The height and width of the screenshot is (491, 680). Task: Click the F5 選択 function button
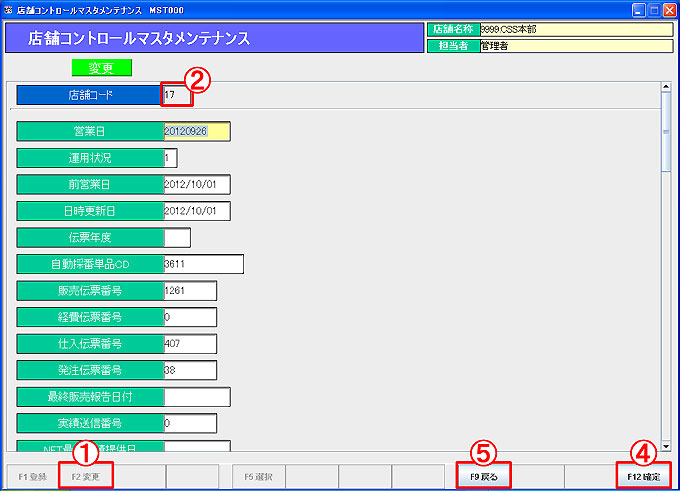(258, 477)
